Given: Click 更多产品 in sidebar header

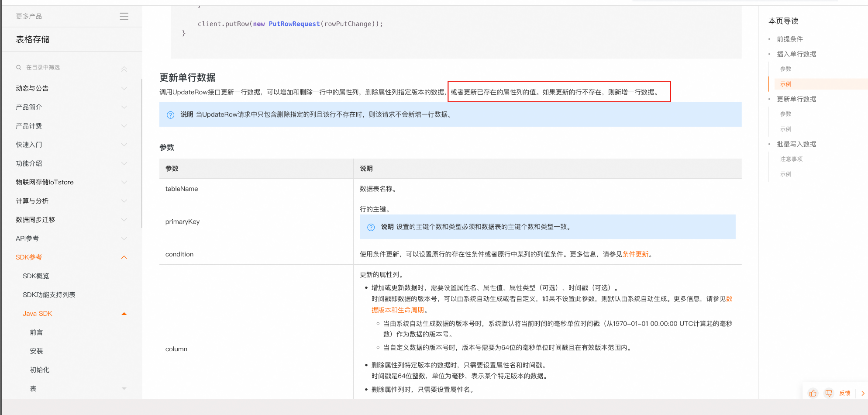Looking at the screenshot, I should [29, 16].
